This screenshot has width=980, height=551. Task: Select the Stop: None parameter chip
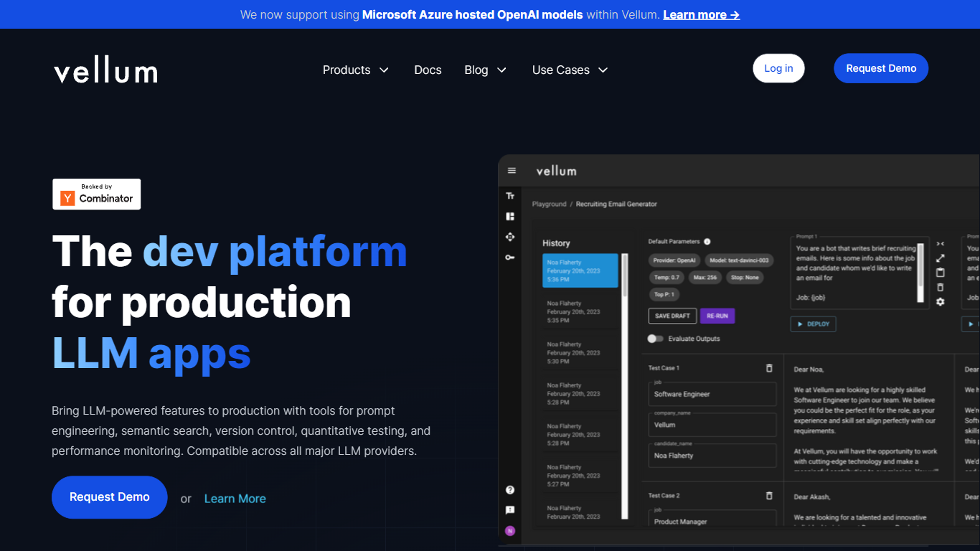(x=745, y=278)
